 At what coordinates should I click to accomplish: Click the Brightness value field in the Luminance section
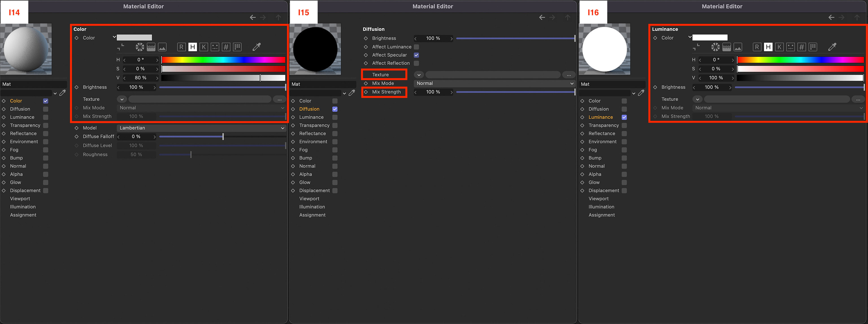coord(712,87)
